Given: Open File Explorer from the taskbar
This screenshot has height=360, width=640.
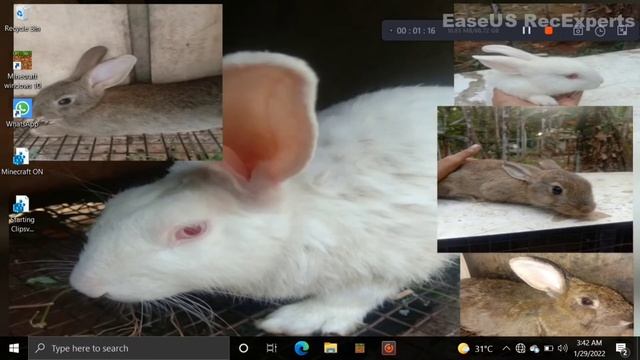Looking at the screenshot, I should coord(330,348).
